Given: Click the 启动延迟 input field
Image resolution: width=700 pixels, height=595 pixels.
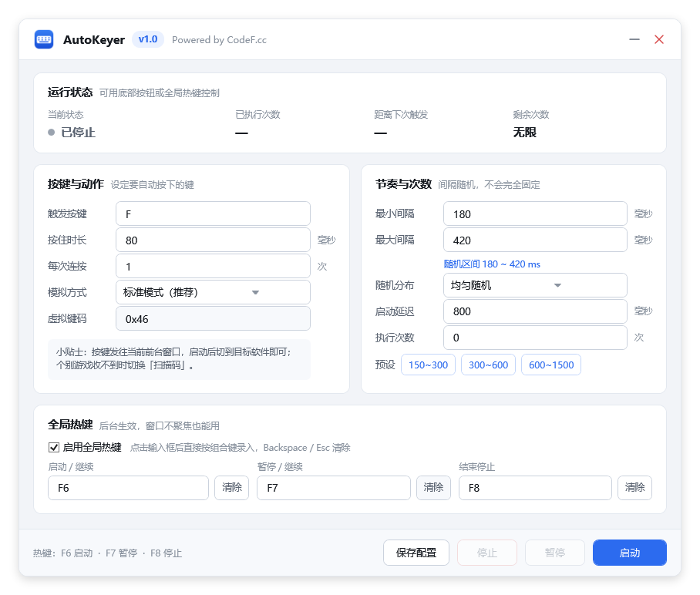Looking at the screenshot, I should (535, 311).
